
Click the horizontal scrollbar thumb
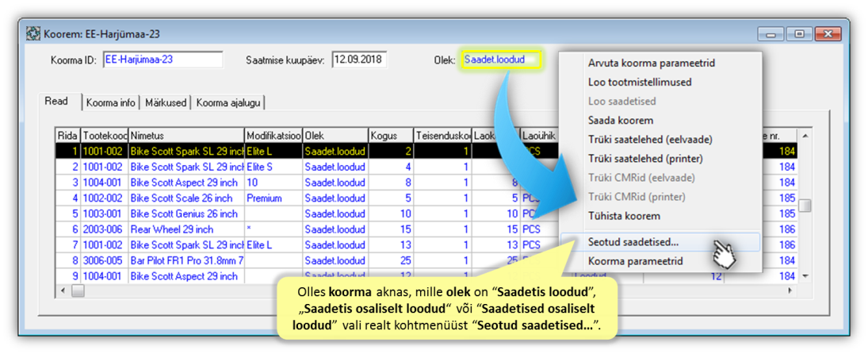tap(78, 291)
